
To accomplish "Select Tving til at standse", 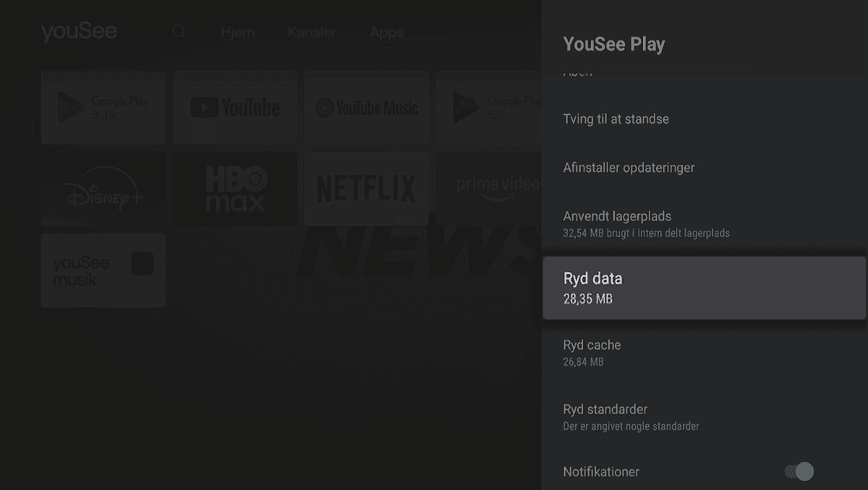I will click(x=616, y=119).
